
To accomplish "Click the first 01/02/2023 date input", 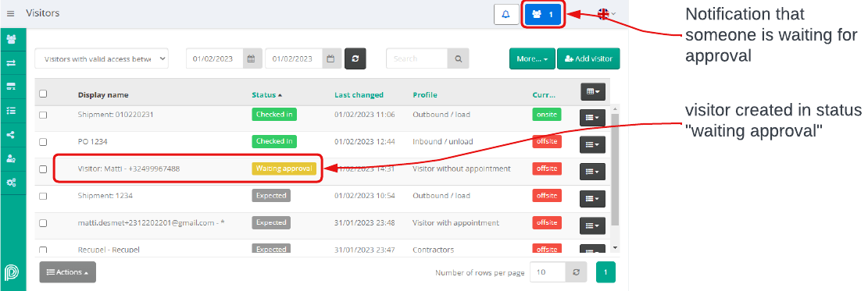I will [215, 59].
